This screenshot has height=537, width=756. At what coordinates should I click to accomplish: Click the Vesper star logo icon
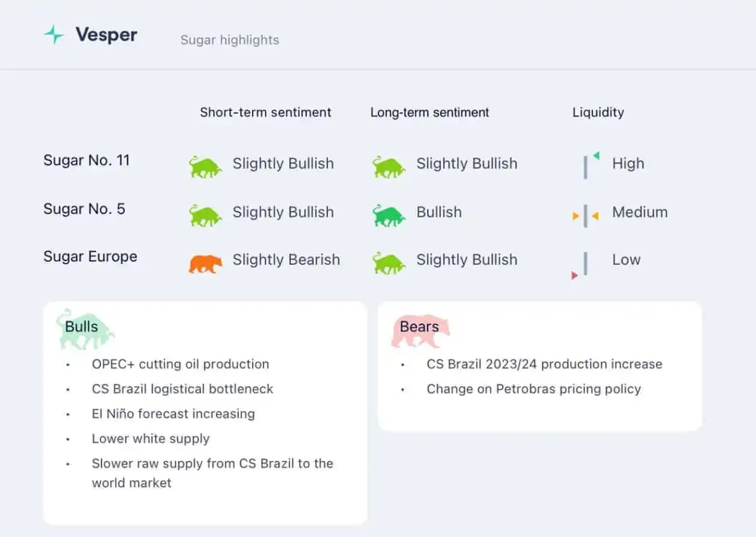coord(54,34)
